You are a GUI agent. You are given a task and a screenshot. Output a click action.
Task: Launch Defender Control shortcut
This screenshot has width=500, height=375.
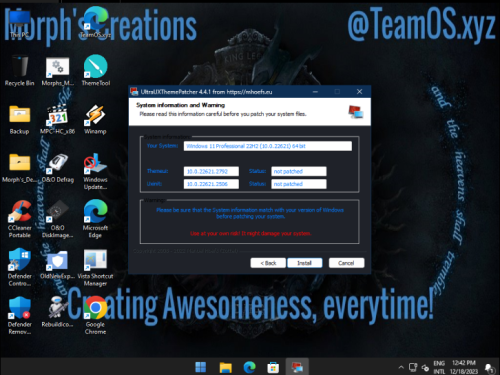(x=19, y=268)
